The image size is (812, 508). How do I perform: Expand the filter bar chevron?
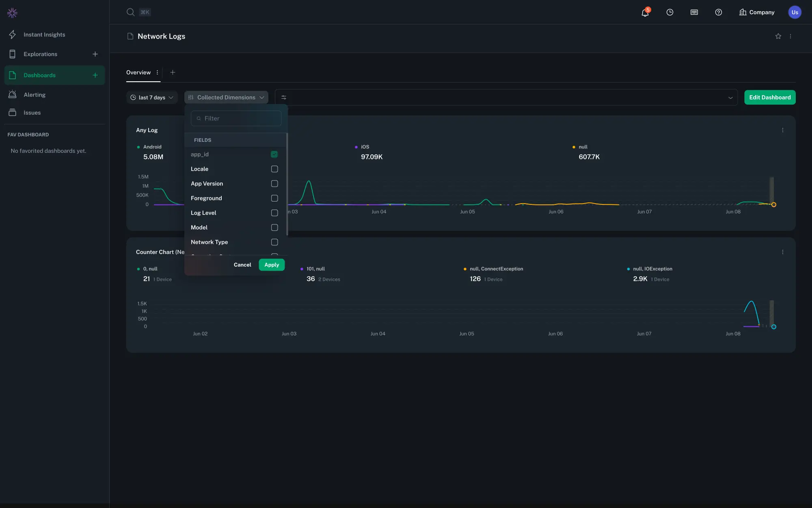pos(730,98)
